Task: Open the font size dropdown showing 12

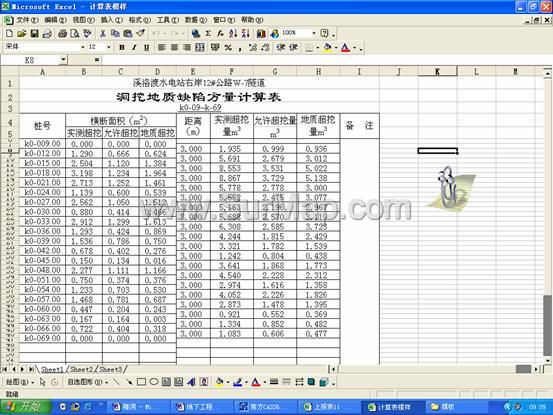Action: 109,47
